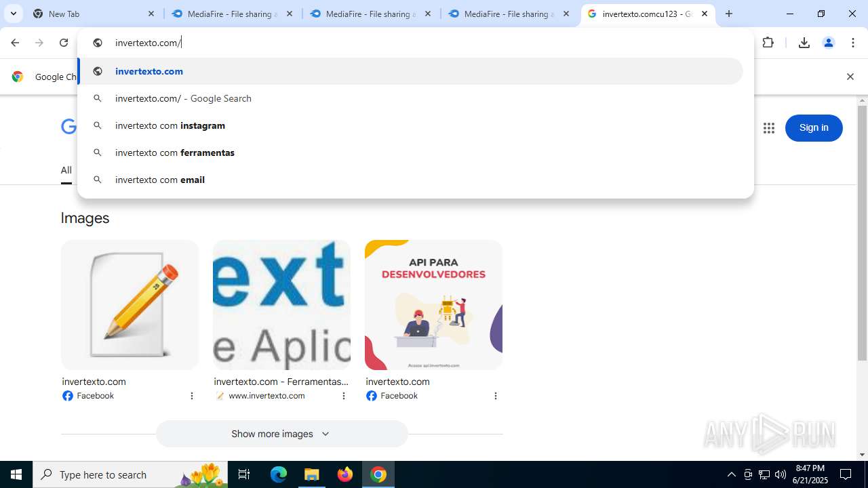The image size is (868, 488).
Task: Open File Explorer from taskbar
Action: pyautogui.click(x=312, y=474)
